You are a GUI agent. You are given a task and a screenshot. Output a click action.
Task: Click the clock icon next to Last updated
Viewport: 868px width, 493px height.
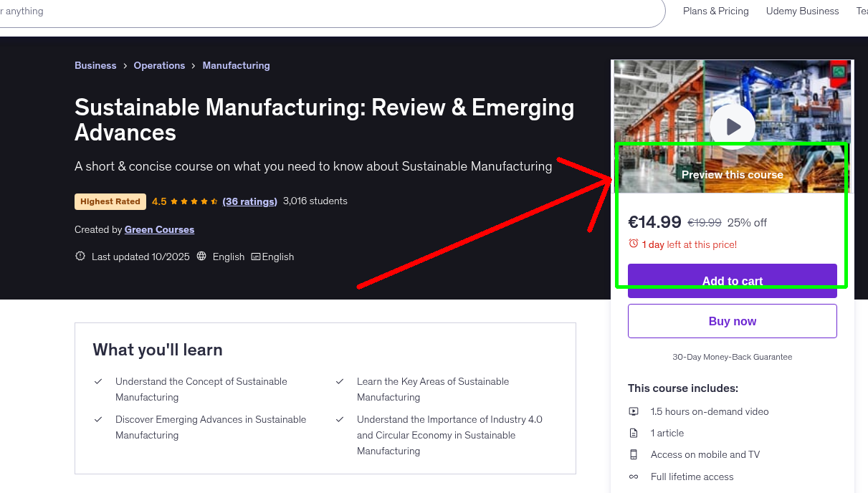point(80,256)
